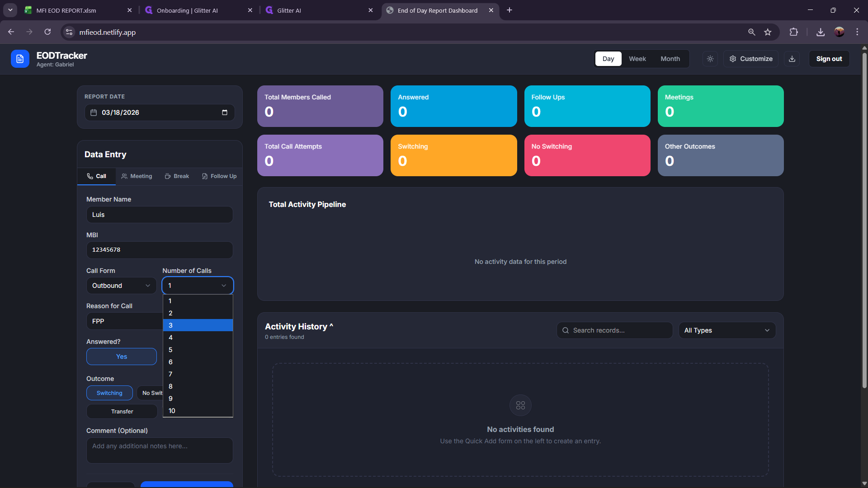Switch to the Meeting data entry tab
The image size is (868, 488).
(137, 176)
